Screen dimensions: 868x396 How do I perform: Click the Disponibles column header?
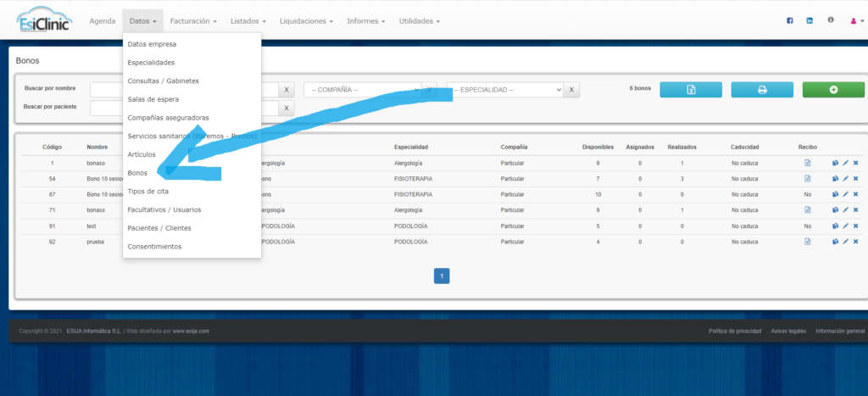point(598,148)
